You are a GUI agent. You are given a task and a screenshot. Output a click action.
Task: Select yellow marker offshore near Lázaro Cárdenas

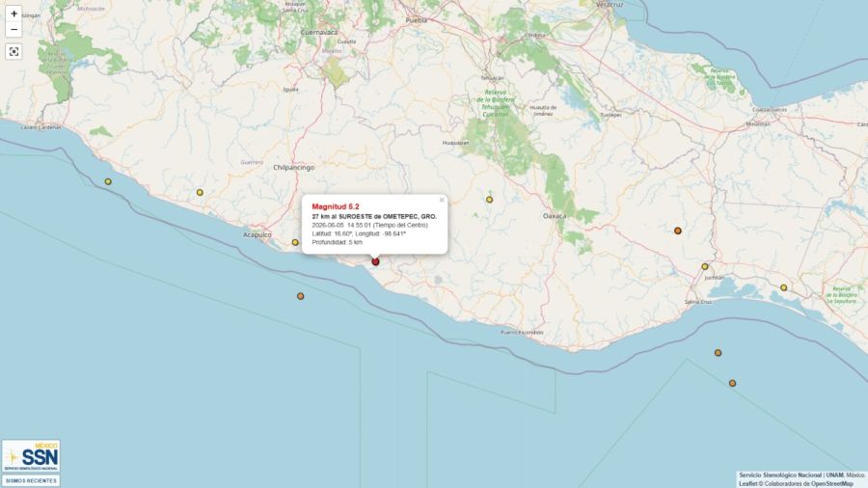[x=108, y=181]
